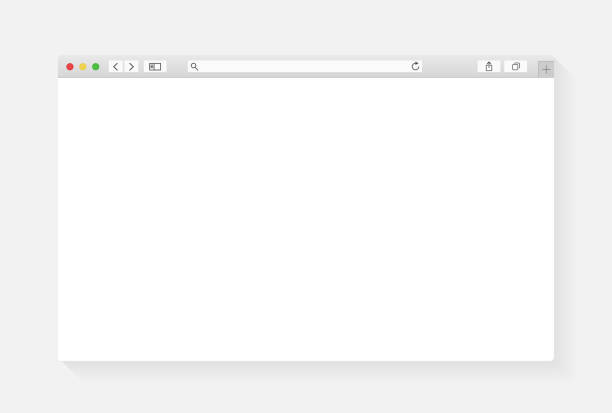Click toolbar gap between traffic lights and back
The image size is (612, 413).
tap(104, 67)
